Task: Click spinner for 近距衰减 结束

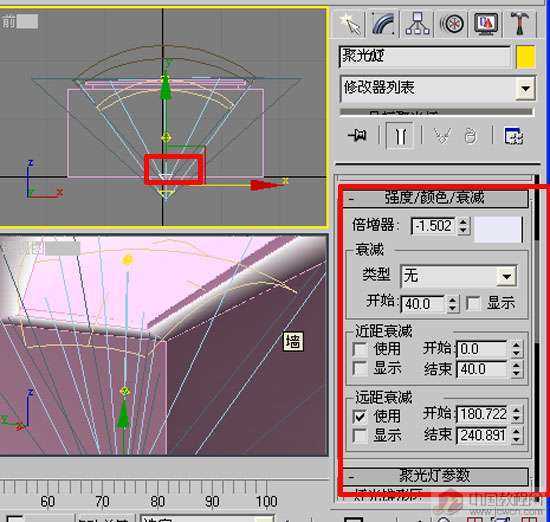Action: coord(516,369)
